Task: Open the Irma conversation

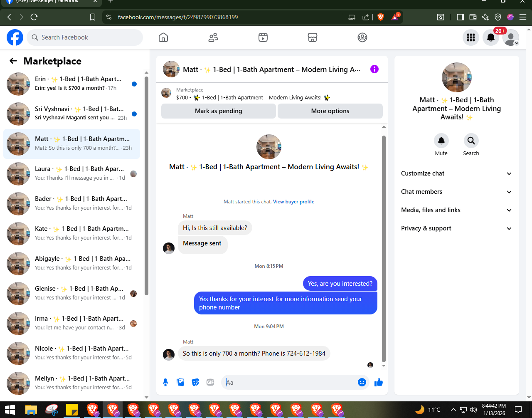Action: 71,324
